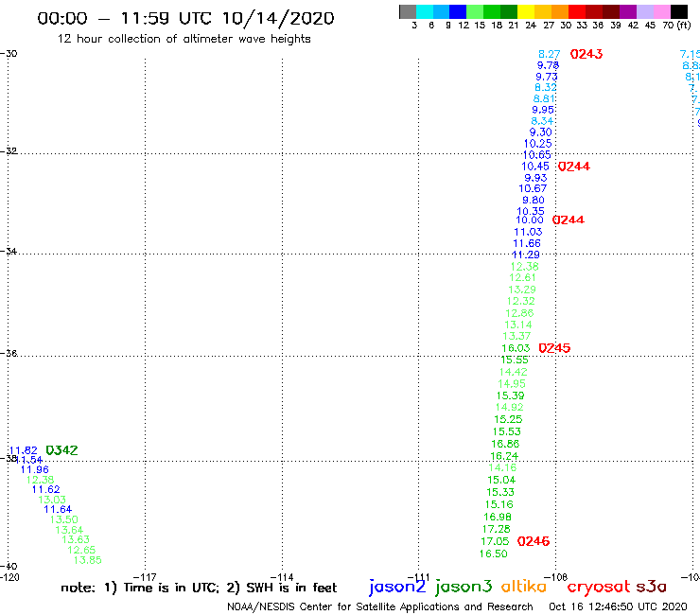
Task: Click the -108 longitude axis label
Action: pos(556,577)
